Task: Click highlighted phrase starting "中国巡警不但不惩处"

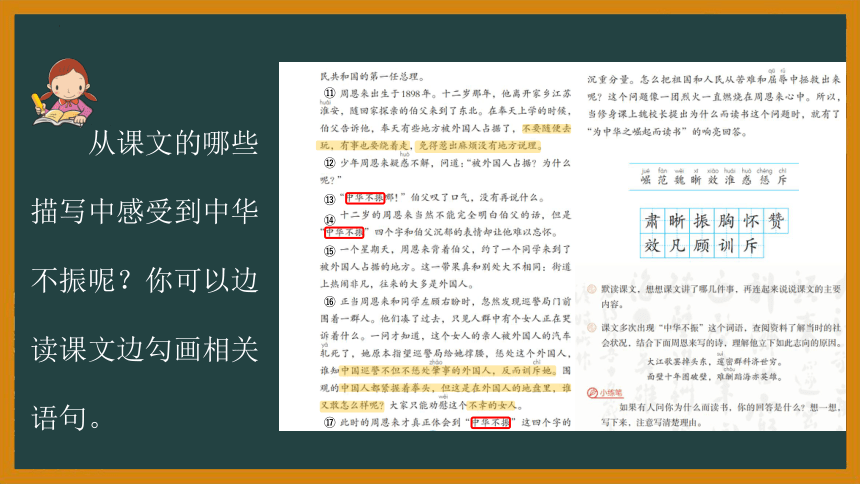Action: (x=448, y=370)
